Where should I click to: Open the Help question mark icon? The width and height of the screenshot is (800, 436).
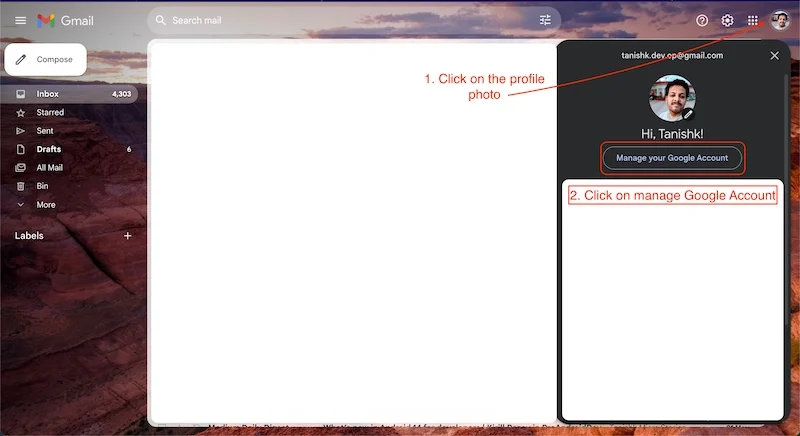pyautogui.click(x=702, y=20)
